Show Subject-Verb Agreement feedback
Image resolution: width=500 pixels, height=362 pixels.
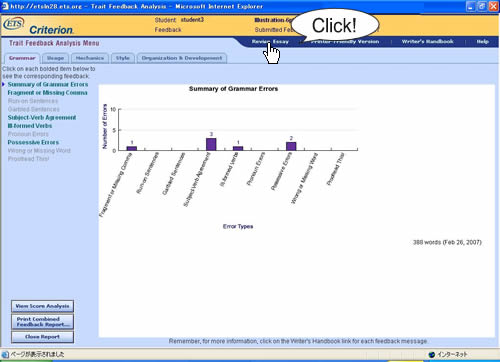coord(42,118)
